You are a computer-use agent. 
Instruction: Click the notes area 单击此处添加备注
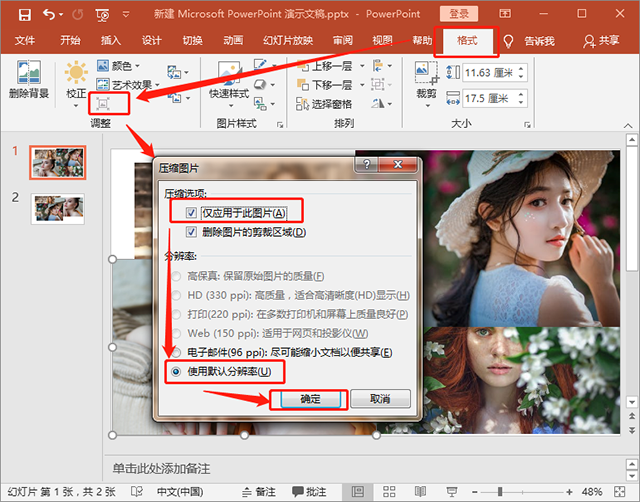[x=161, y=469]
